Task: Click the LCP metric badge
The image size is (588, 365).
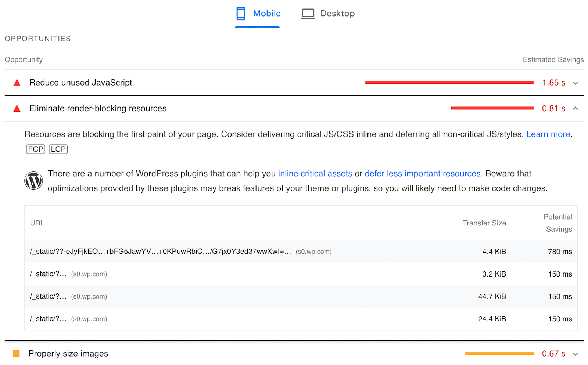Action: coord(58,149)
